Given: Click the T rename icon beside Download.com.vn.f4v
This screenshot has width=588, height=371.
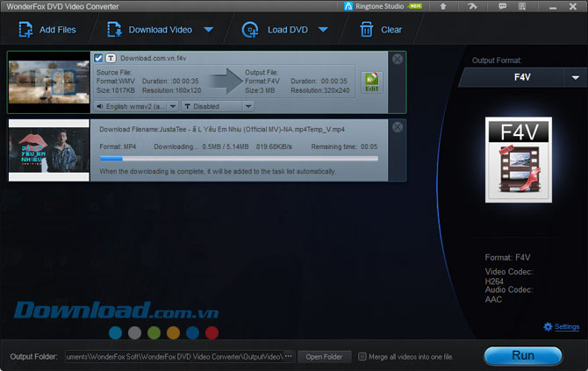Looking at the screenshot, I should click(111, 58).
